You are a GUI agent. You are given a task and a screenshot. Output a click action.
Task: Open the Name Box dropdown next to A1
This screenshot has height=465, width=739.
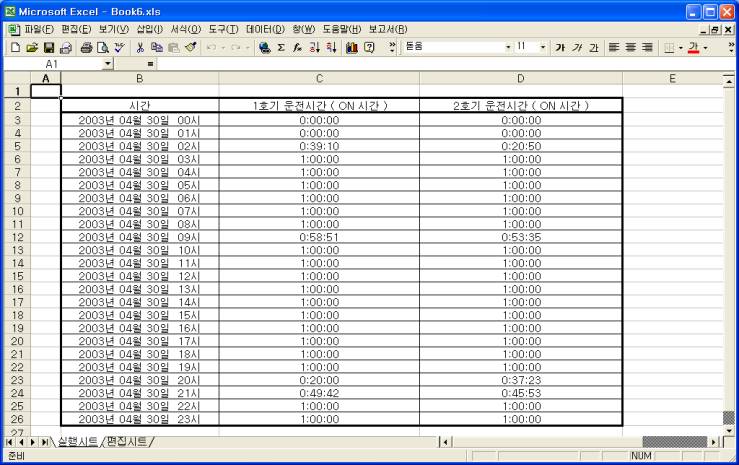click(x=109, y=64)
